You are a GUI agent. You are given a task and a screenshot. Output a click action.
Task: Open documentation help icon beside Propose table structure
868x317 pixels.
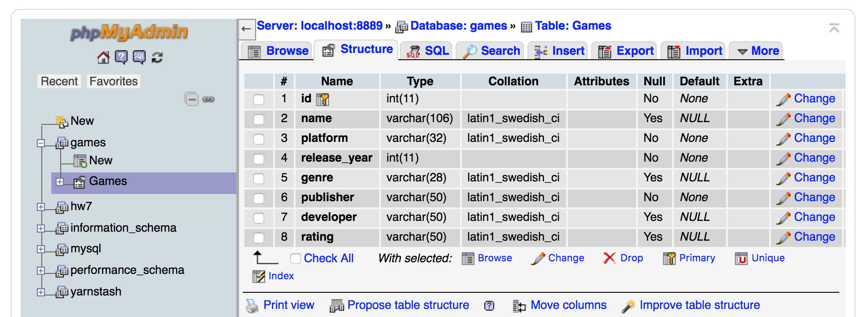coord(489,306)
